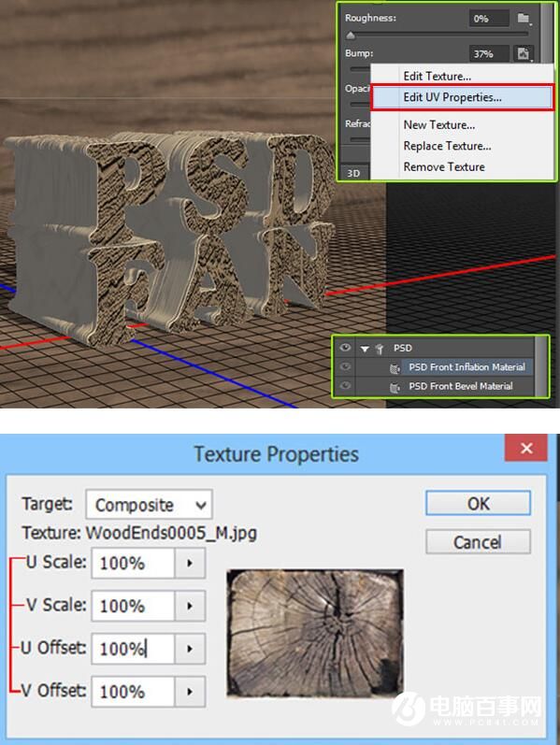Click the Texture Properties title text

(276, 454)
